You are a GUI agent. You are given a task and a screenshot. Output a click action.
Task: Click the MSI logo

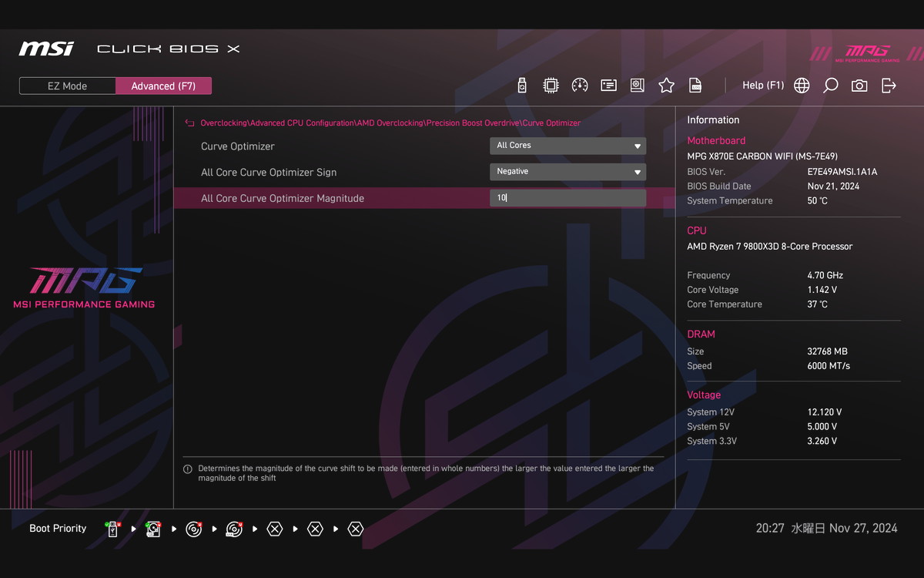point(46,49)
